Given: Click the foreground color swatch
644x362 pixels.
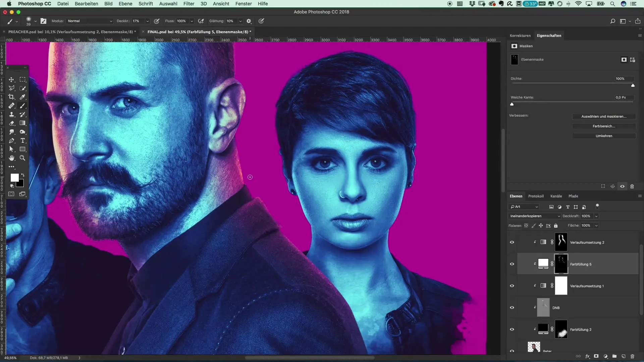Looking at the screenshot, I should pyautogui.click(x=14, y=178).
